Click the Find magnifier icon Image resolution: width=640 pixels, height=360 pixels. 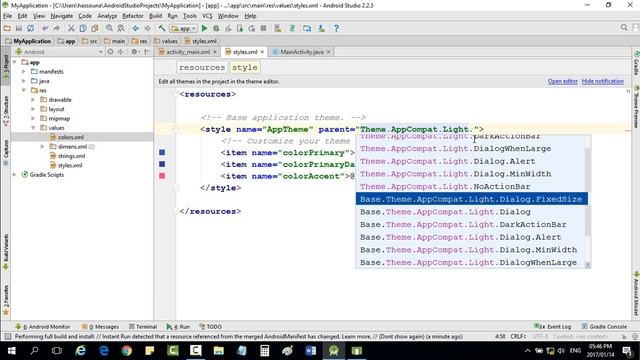coord(109,29)
